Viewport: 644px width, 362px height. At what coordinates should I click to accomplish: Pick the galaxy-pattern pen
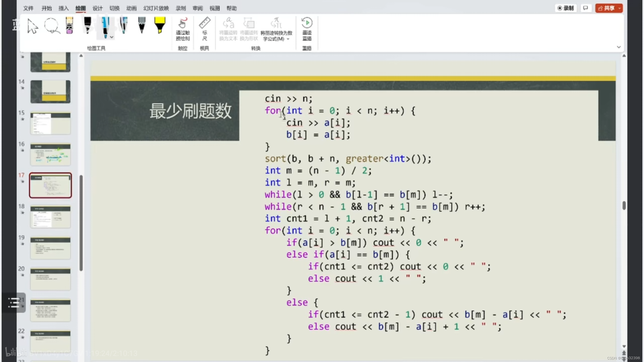coord(124,25)
